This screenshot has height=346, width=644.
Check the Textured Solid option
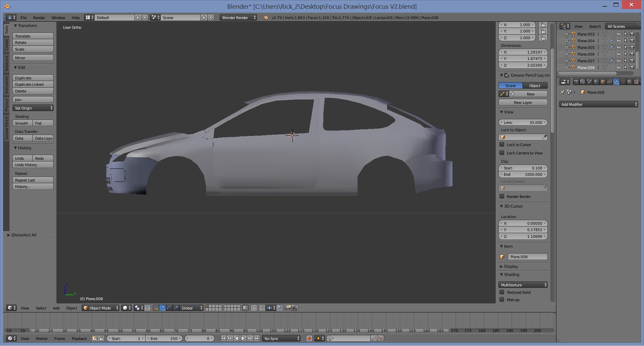[x=502, y=292]
